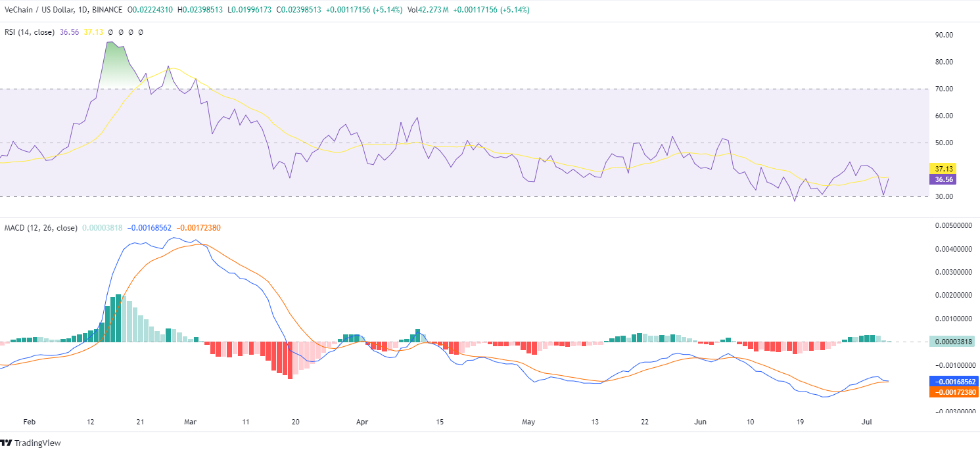
Task: Click the 50.00 level on RSI scale
Action: (x=943, y=143)
